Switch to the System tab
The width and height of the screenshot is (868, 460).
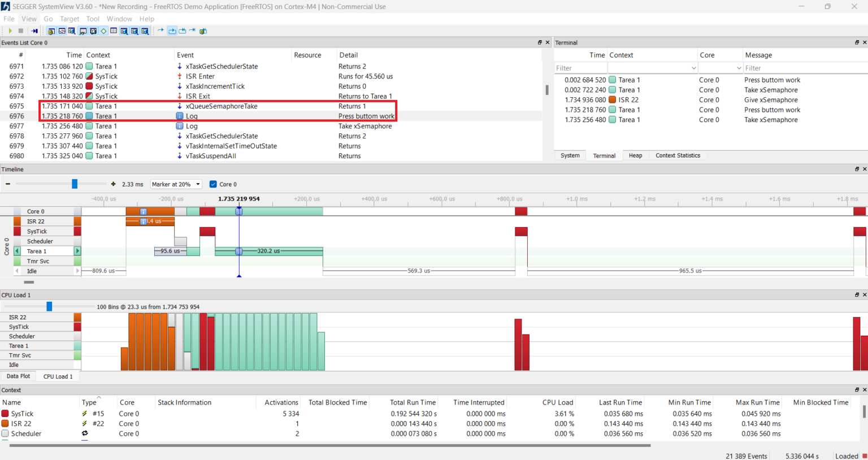tap(570, 155)
